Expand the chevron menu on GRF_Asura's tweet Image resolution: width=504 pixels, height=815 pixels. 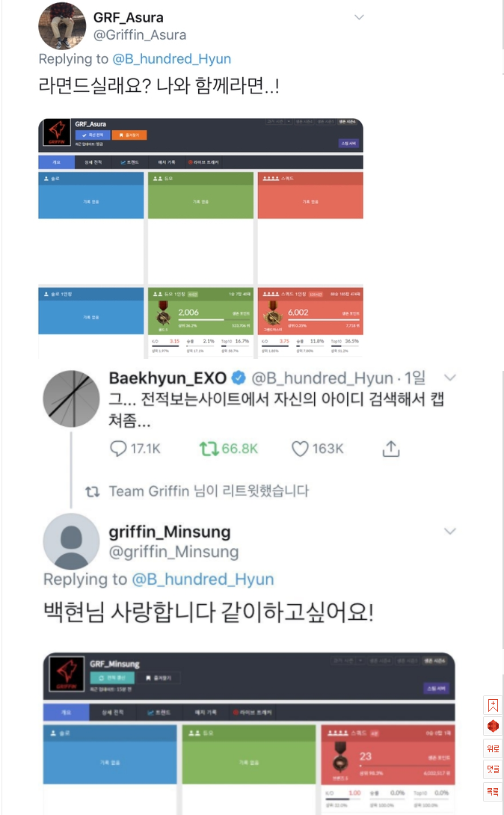pos(359,17)
